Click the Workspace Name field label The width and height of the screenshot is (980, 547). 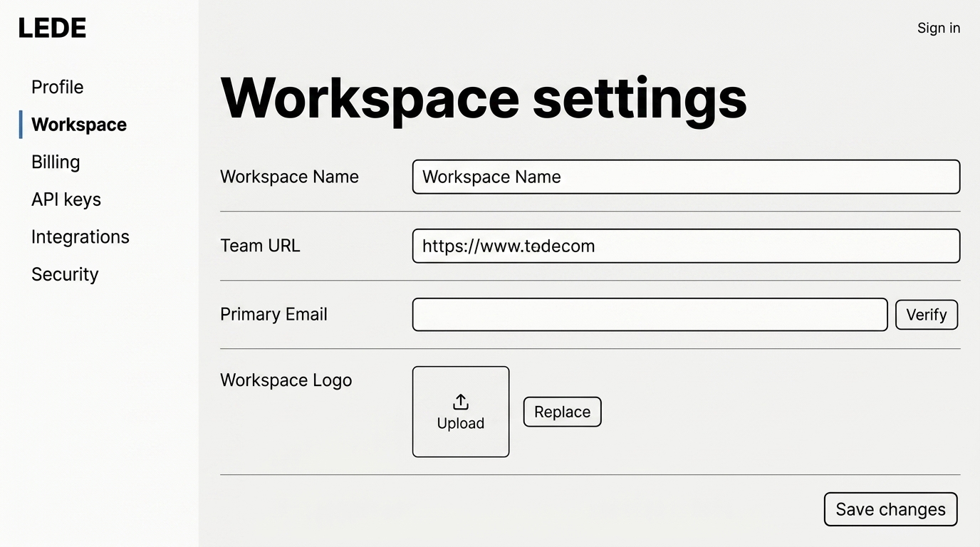pos(289,177)
